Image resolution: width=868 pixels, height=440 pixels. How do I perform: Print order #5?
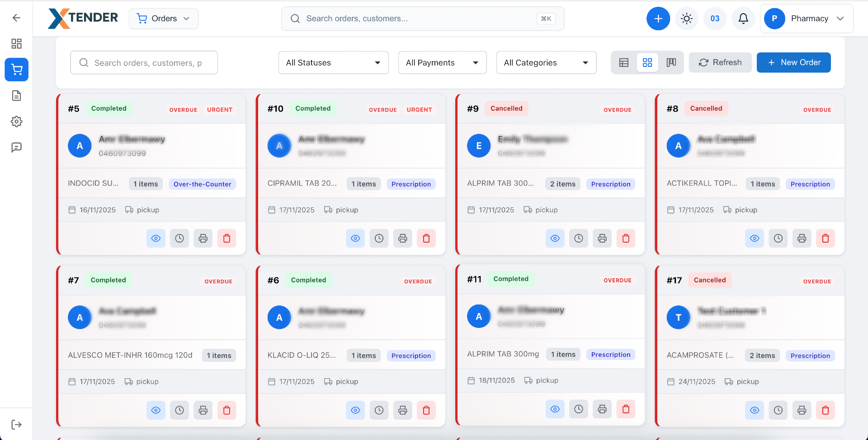[203, 238]
